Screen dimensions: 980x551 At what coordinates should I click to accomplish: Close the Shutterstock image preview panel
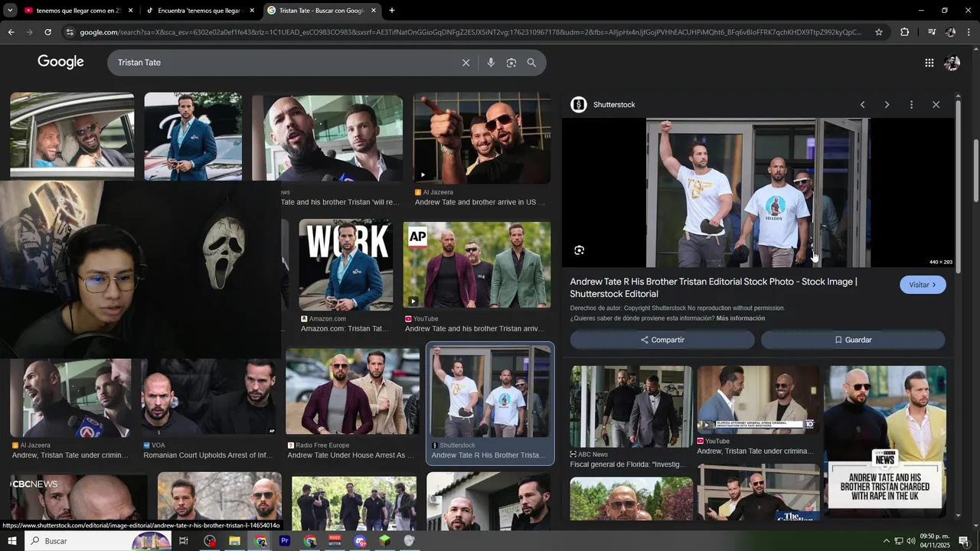tap(936, 105)
